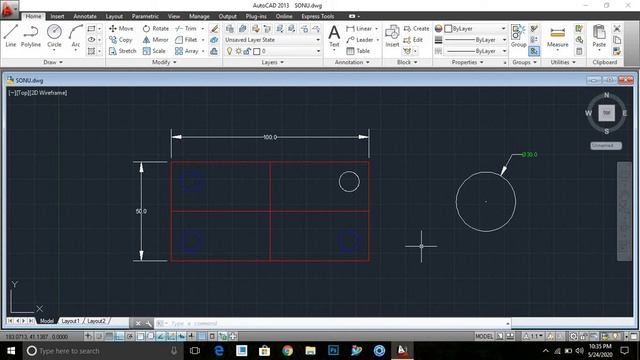Open the Insert ribbon tab
The width and height of the screenshot is (640, 360).
tap(57, 16)
